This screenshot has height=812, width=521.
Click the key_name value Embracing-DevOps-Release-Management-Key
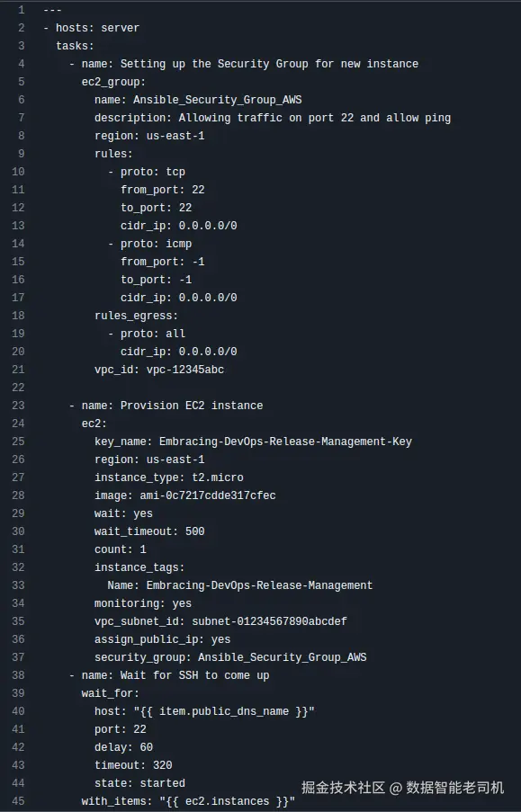pyautogui.click(x=285, y=442)
